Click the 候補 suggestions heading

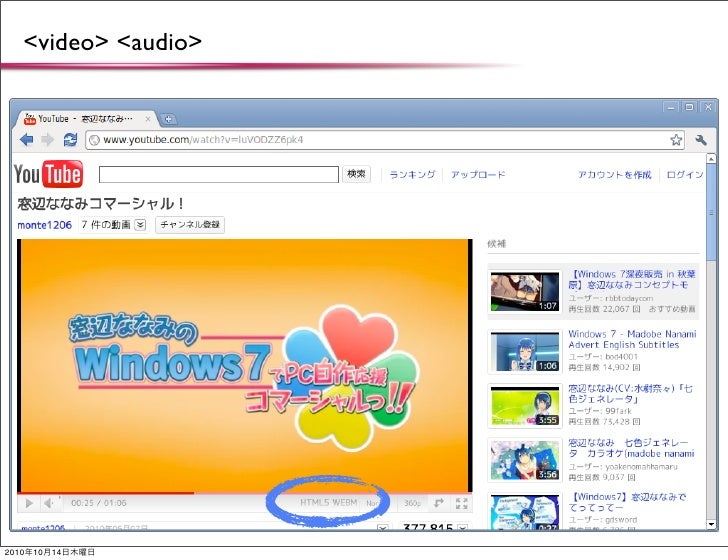496,244
